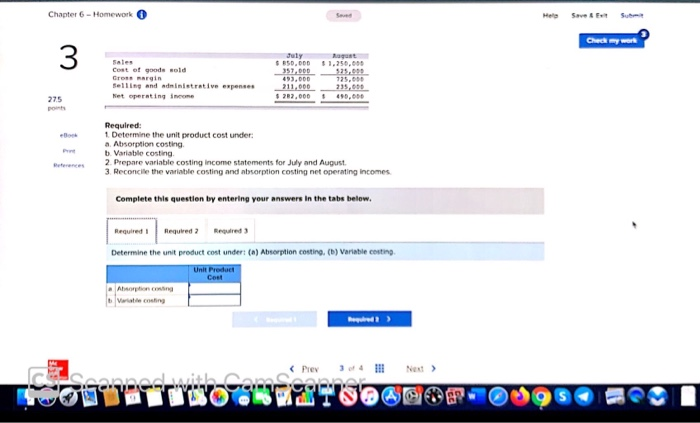Open Launchpad rocket icon in Dock

tap(69, 397)
